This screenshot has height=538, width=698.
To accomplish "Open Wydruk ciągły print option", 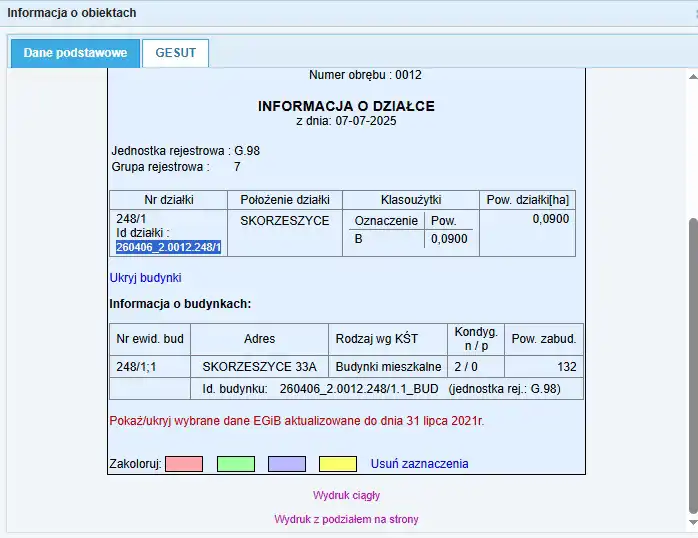I will (x=346, y=495).
